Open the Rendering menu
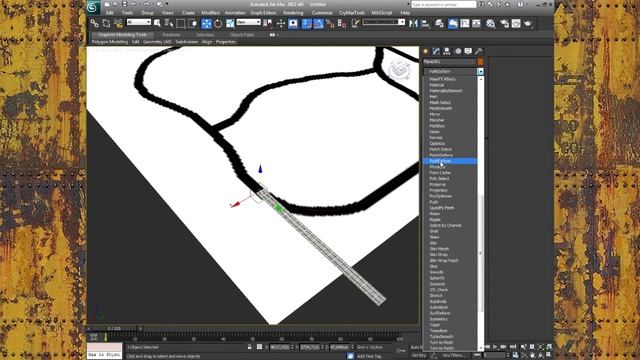 293,13
